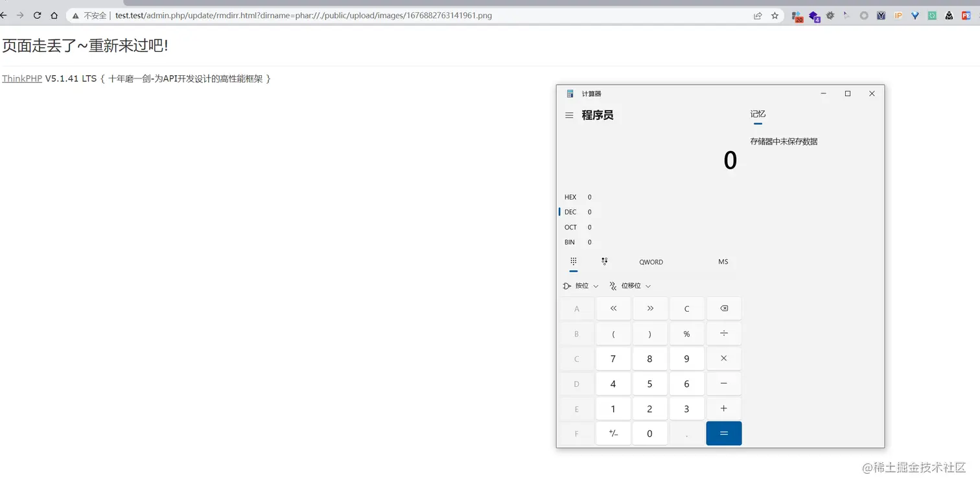This screenshot has height=488, width=980.
Task: Click the green refresh extension icon
Action: tap(932, 16)
